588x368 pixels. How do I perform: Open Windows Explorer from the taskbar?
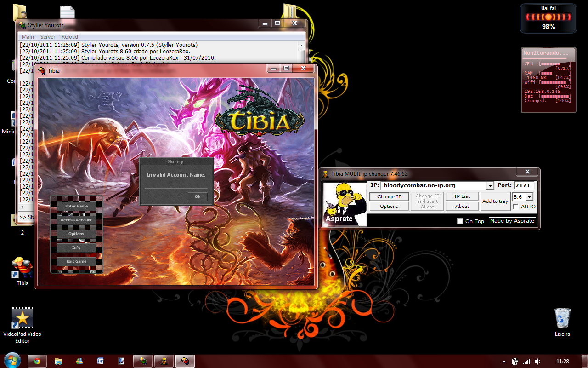tap(58, 361)
